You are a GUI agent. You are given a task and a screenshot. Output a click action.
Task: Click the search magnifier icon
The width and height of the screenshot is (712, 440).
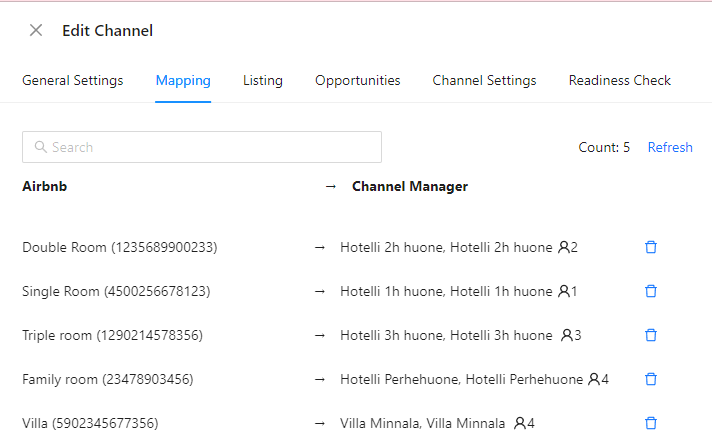[40, 147]
